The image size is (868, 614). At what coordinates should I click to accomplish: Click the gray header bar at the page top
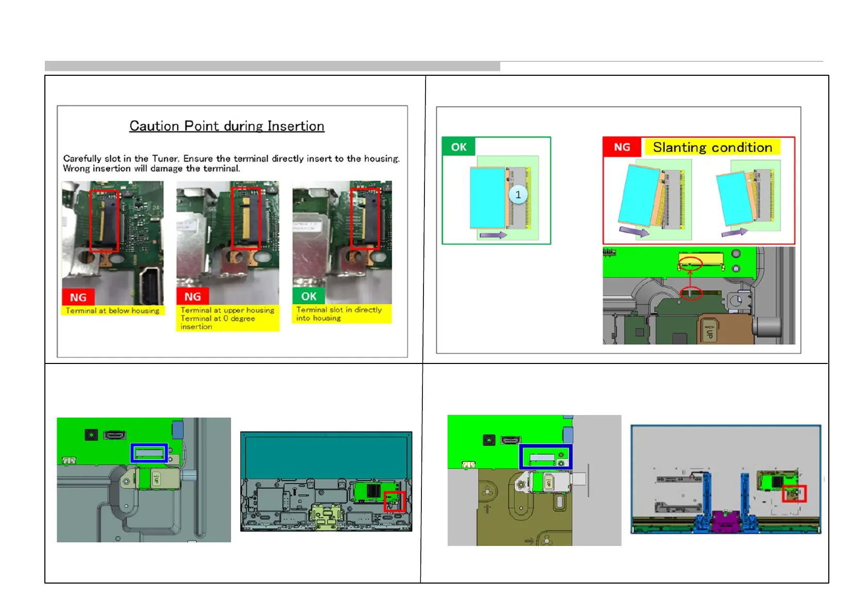(272, 66)
